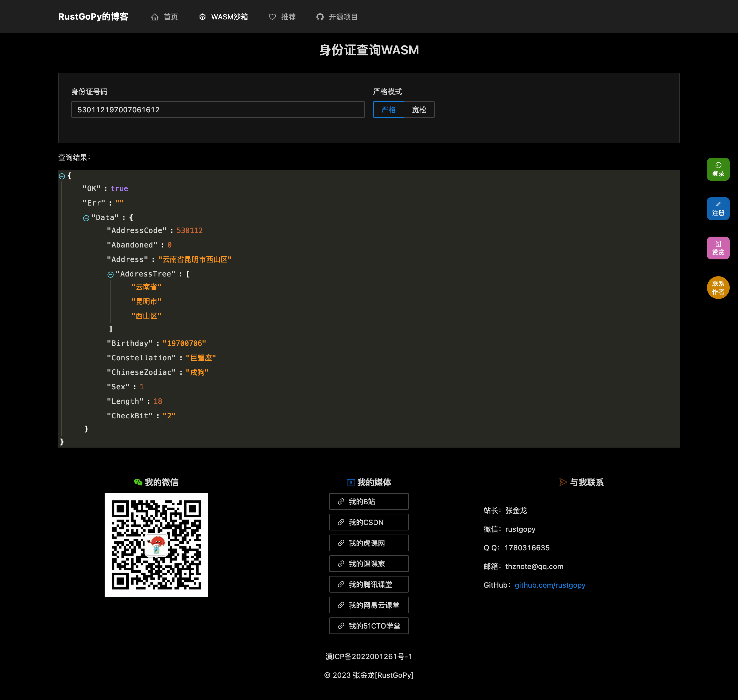Open 我的51CTO学堂 link button
The width and height of the screenshot is (738, 700).
(x=368, y=626)
